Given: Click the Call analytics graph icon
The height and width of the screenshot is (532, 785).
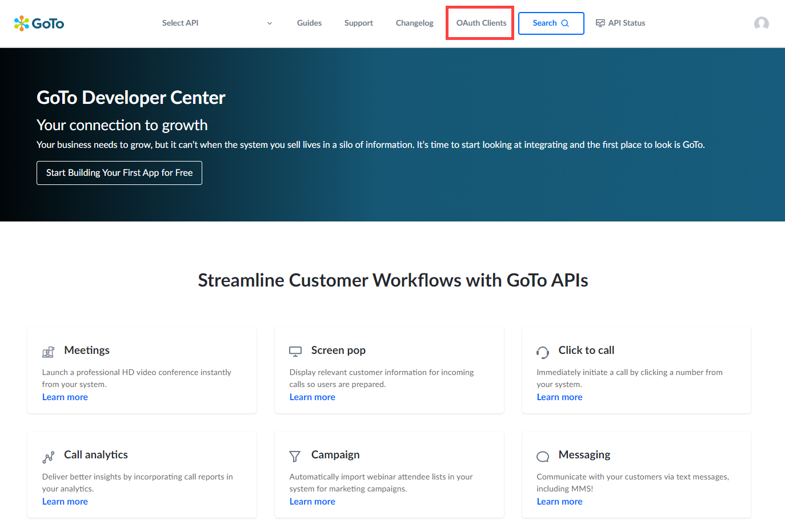Looking at the screenshot, I should coord(49,457).
